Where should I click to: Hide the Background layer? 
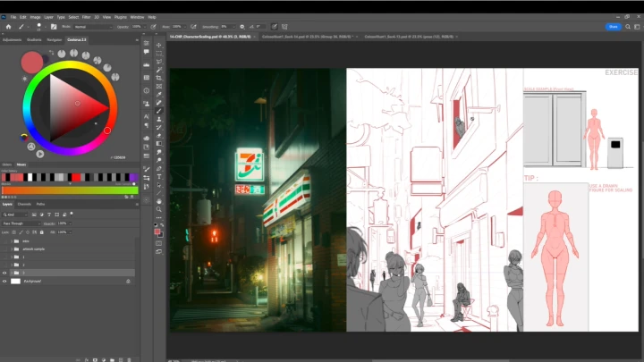4,282
